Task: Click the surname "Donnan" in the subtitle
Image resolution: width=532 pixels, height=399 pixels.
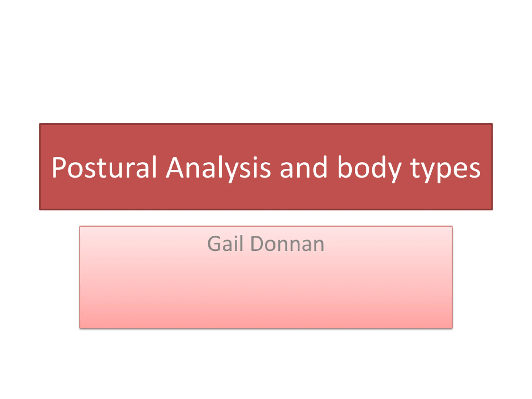Action: [x=287, y=244]
